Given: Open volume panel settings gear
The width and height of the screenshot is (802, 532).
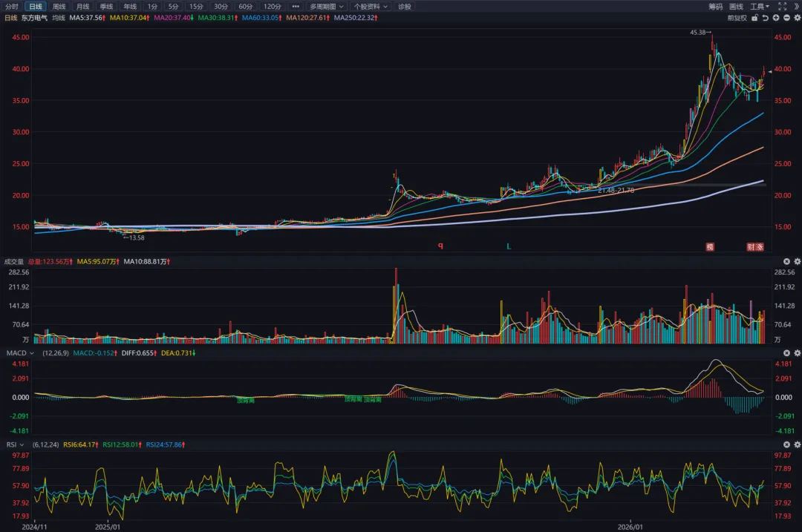Looking at the screenshot, I should [x=797, y=262].
